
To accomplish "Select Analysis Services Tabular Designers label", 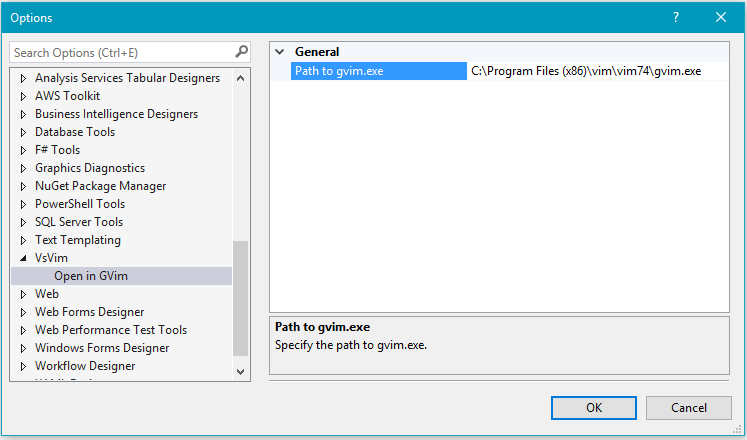I will pyautogui.click(x=127, y=78).
